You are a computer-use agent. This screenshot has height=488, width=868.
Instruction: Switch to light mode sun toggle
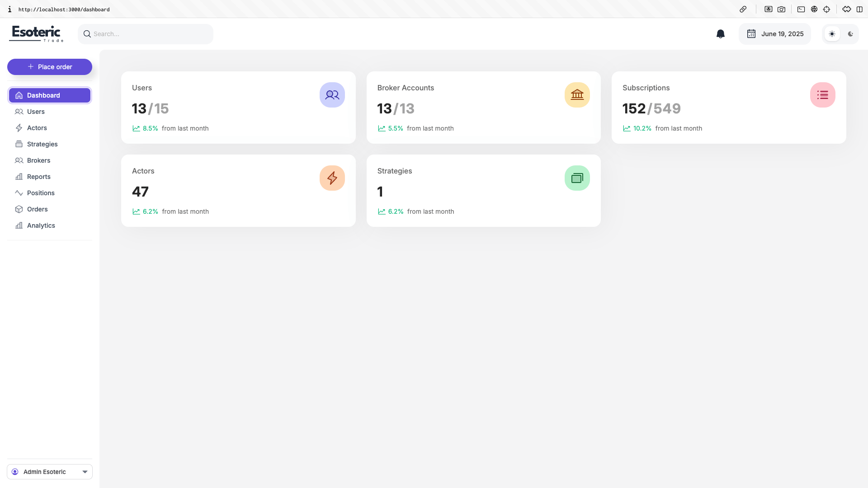pyautogui.click(x=832, y=34)
